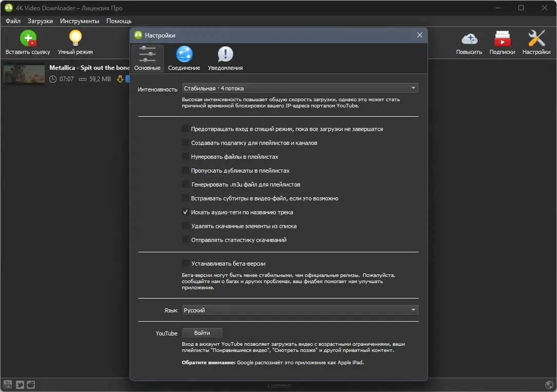This screenshot has height=392, width=557.
Task: Open the Файл menu
Action: click(13, 21)
